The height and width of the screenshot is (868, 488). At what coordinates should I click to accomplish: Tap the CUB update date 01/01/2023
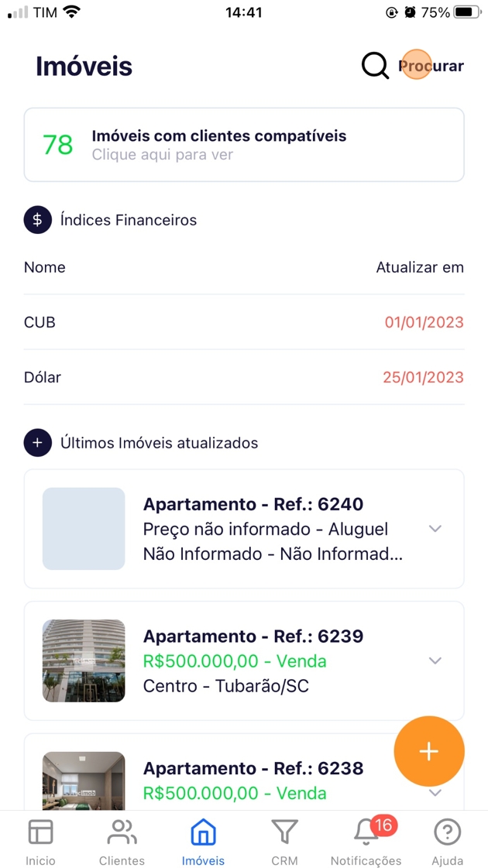click(424, 322)
